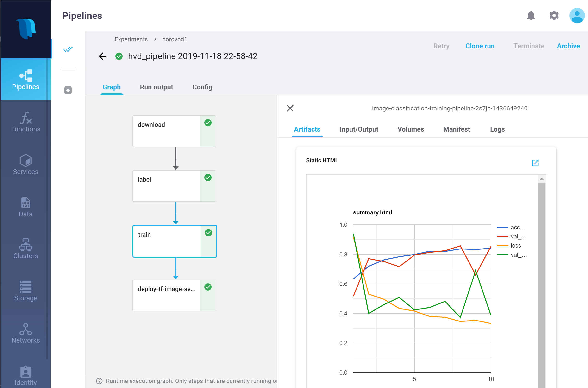
Task: Switch to the Logs tab
Action: [x=497, y=129]
